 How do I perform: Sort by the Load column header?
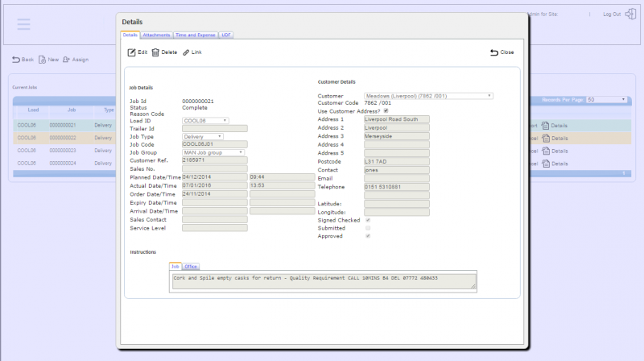click(x=33, y=110)
